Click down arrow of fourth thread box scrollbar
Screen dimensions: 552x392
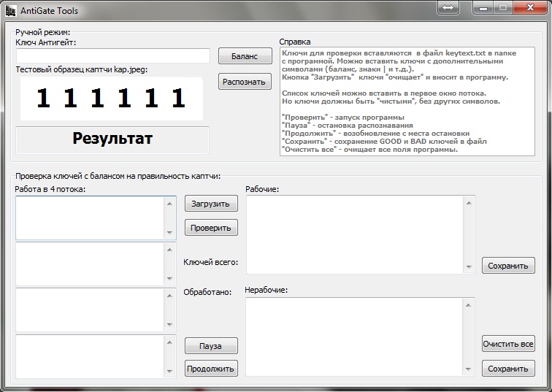click(169, 371)
